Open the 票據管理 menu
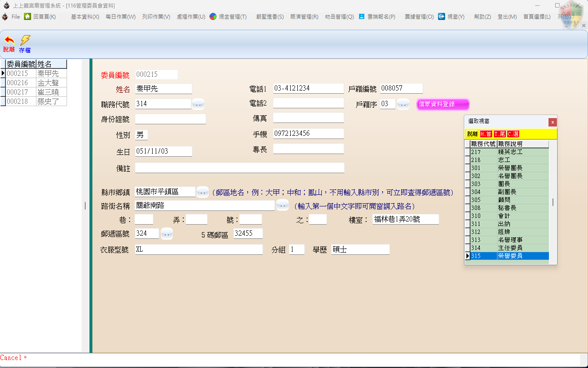588x368 pixels. tap(419, 17)
